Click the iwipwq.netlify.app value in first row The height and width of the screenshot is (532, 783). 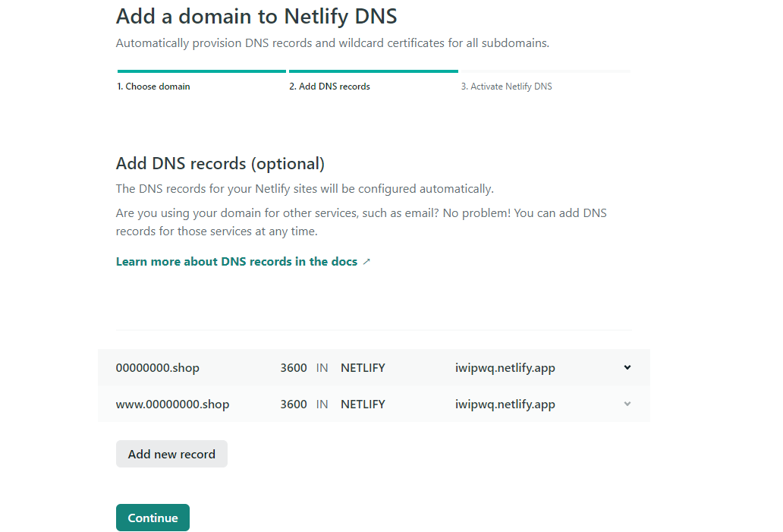coord(505,368)
